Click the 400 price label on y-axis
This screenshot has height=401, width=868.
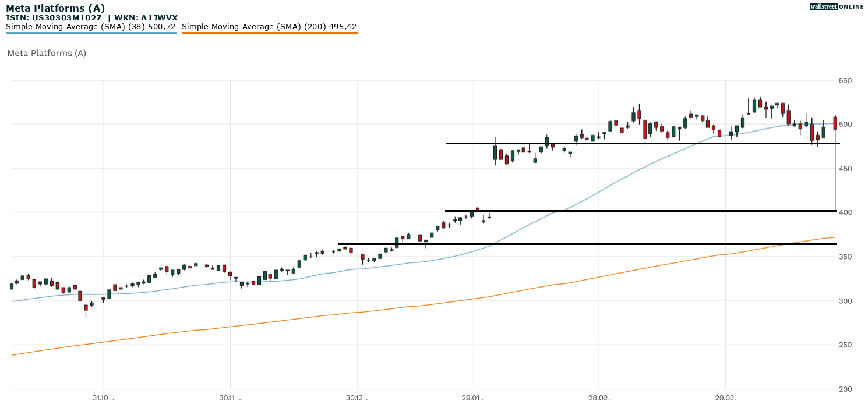(846, 212)
